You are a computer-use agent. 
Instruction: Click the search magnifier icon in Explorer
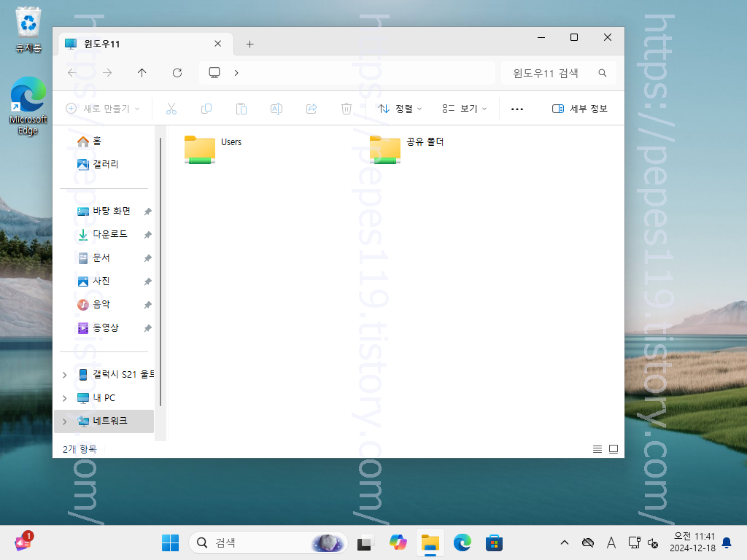[x=603, y=73]
